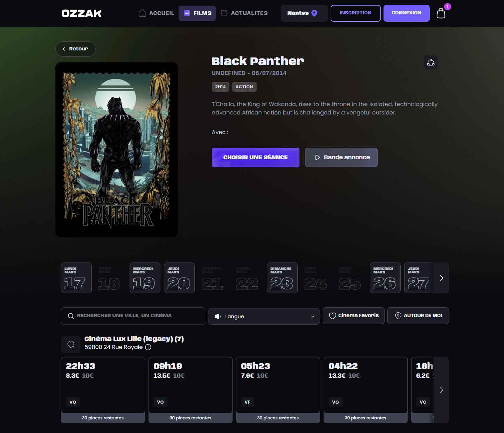Click the Connexion button
The width and height of the screenshot is (504, 433).
click(x=407, y=13)
